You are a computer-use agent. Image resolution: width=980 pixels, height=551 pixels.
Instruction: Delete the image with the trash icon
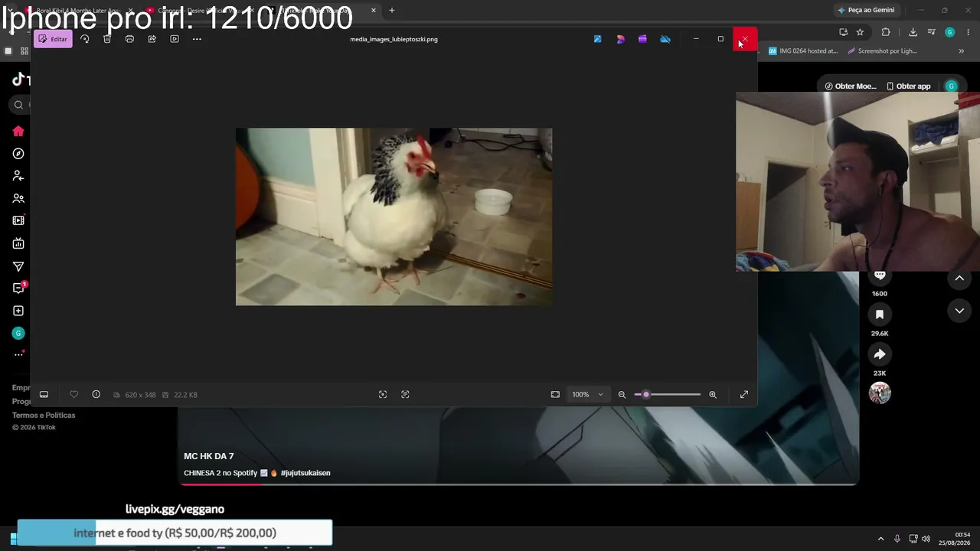point(107,39)
